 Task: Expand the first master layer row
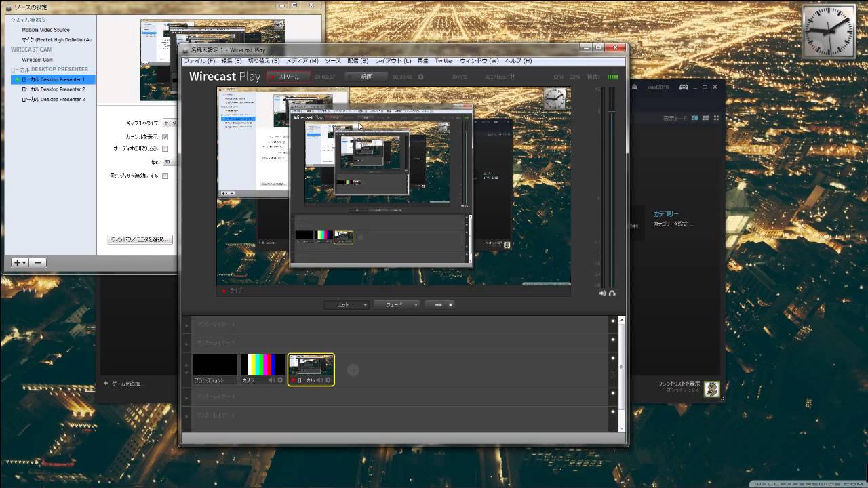click(x=187, y=325)
